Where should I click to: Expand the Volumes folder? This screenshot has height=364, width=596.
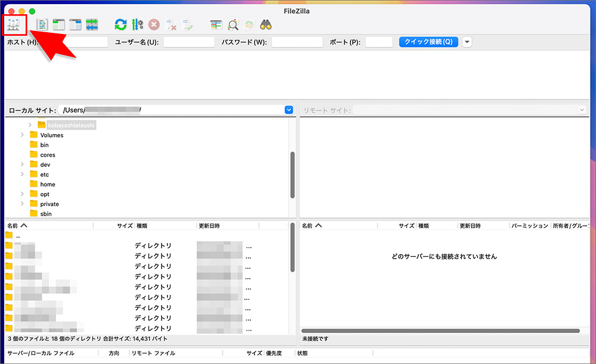22,135
